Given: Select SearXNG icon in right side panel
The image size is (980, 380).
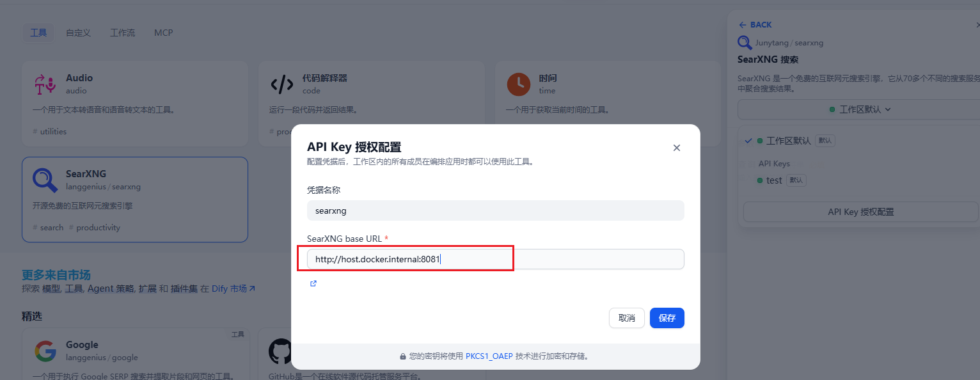Looking at the screenshot, I should pos(745,43).
